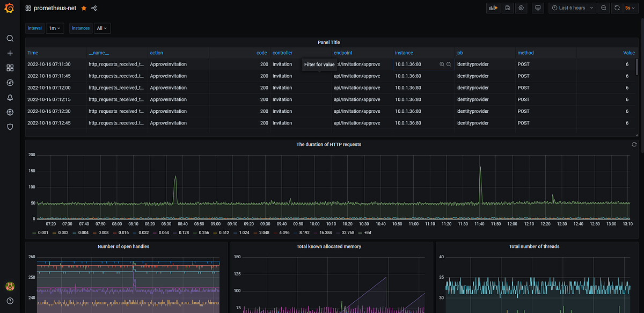Open the Search dashboards icon
The width and height of the screenshot is (644, 313).
[x=10, y=39]
